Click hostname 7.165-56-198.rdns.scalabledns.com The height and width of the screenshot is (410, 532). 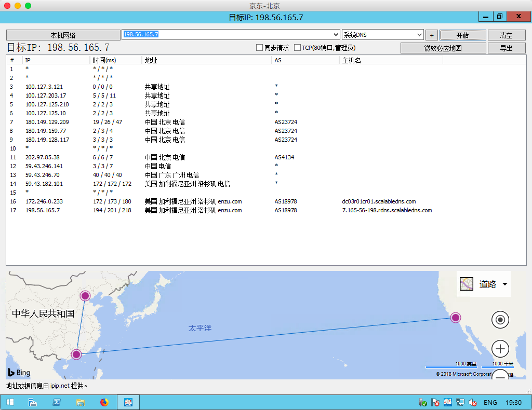(x=387, y=210)
